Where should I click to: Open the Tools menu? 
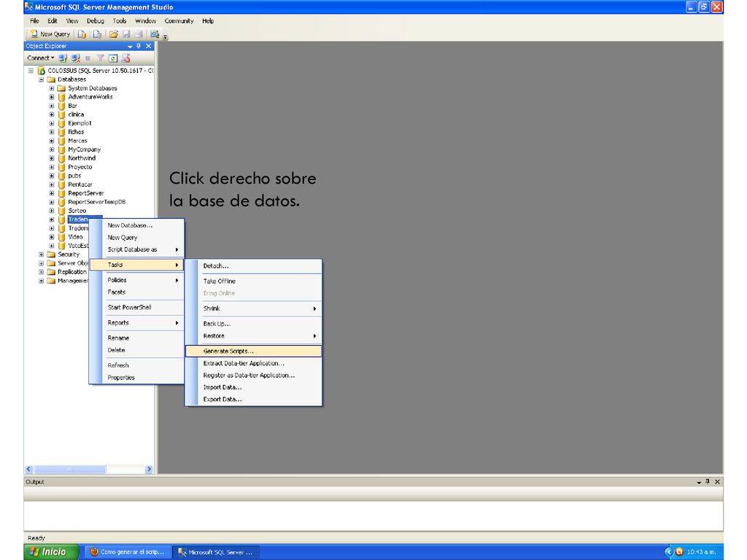[x=120, y=21]
